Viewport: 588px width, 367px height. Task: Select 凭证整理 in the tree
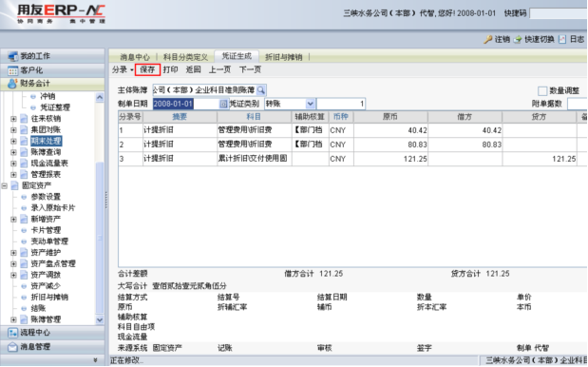pos(55,107)
